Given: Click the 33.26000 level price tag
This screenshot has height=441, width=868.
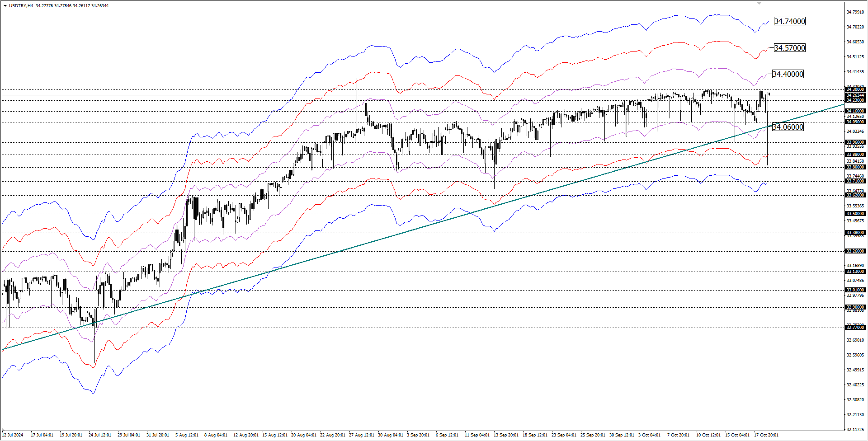Looking at the screenshot, I should (855, 251).
